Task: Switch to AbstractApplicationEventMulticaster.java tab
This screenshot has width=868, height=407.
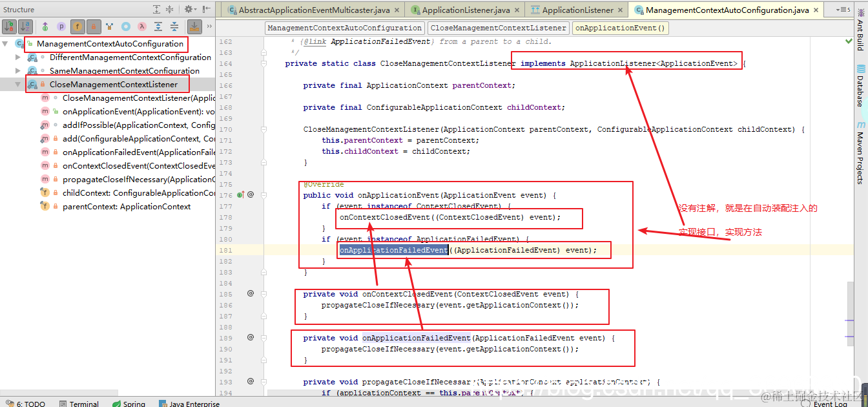Action: 313,10
